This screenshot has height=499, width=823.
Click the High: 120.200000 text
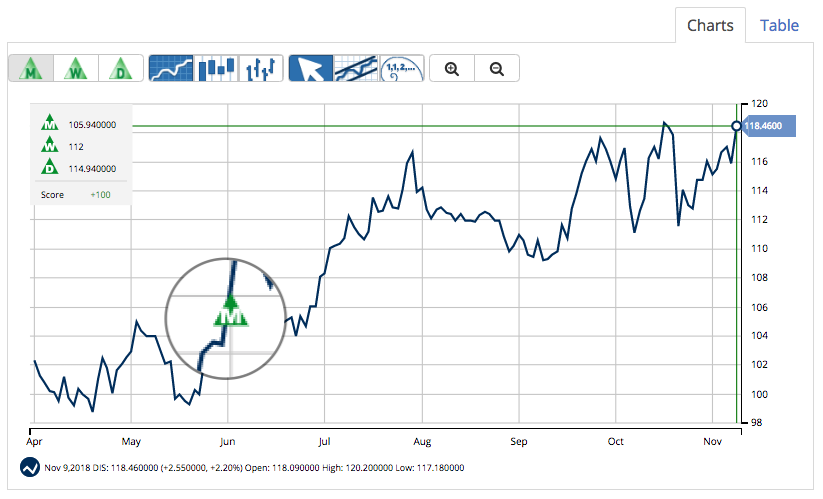tap(357, 468)
